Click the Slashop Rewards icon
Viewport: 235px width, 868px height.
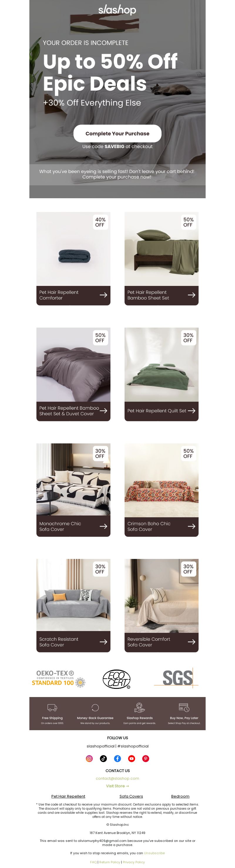click(x=140, y=707)
